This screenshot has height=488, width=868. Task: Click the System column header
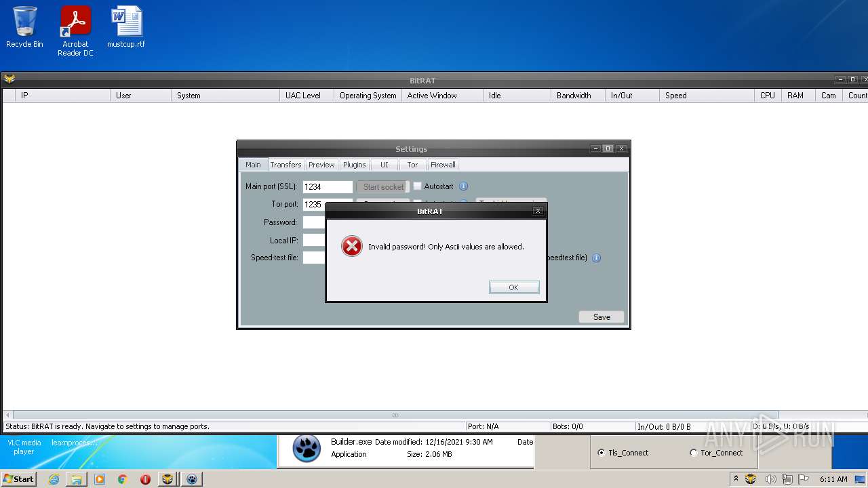coord(225,96)
